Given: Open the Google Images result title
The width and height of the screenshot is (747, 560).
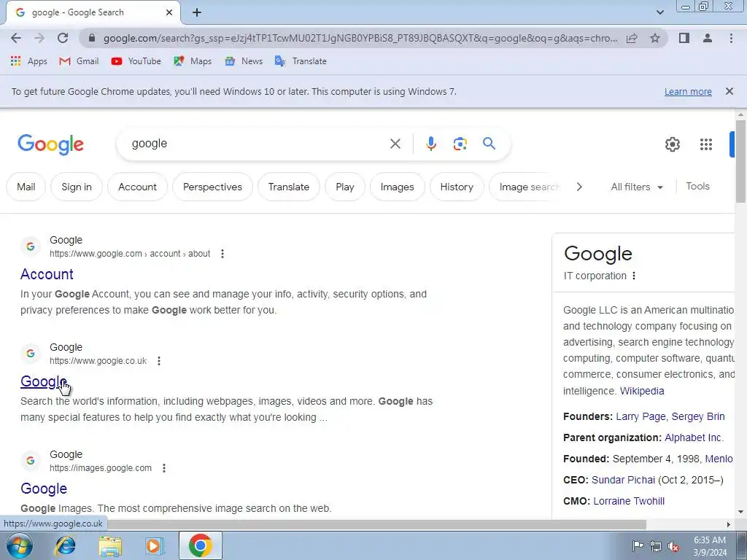Looking at the screenshot, I should point(44,489).
